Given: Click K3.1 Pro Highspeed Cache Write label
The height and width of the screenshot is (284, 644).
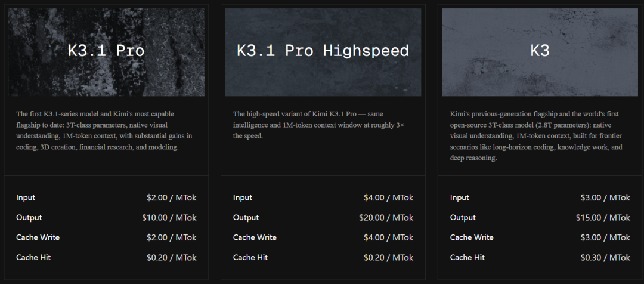Looking at the screenshot, I should click(255, 237).
